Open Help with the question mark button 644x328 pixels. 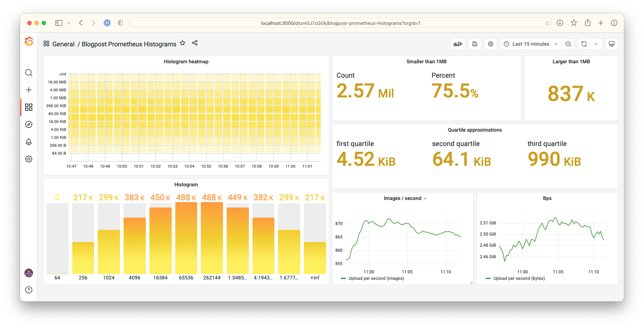29,290
